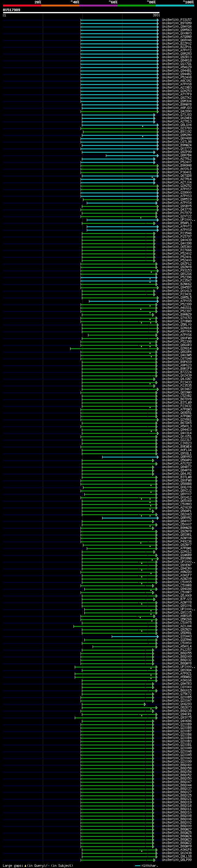Click hit label UniRef100_A2Y639
Viewport: 197px width, 868px height.
176,507
